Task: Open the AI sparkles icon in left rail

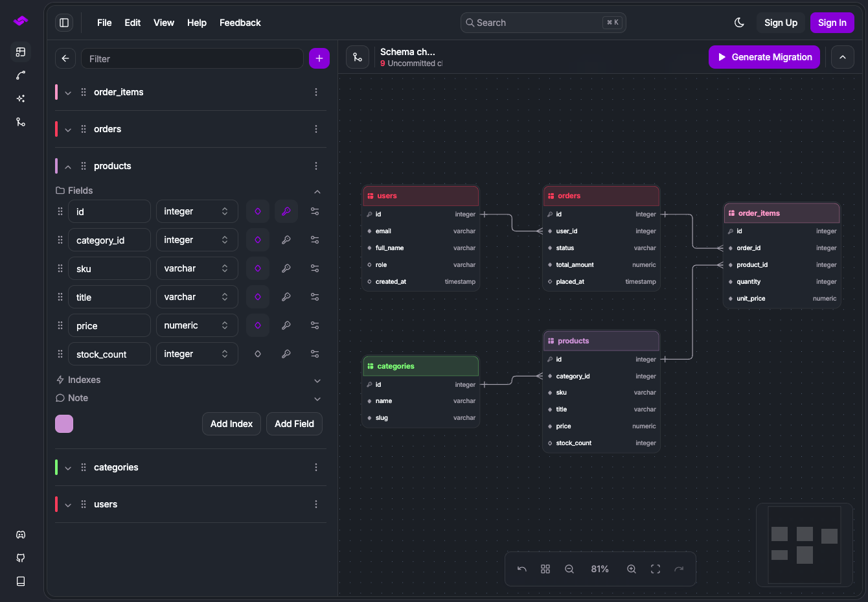Action: [21, 98]
